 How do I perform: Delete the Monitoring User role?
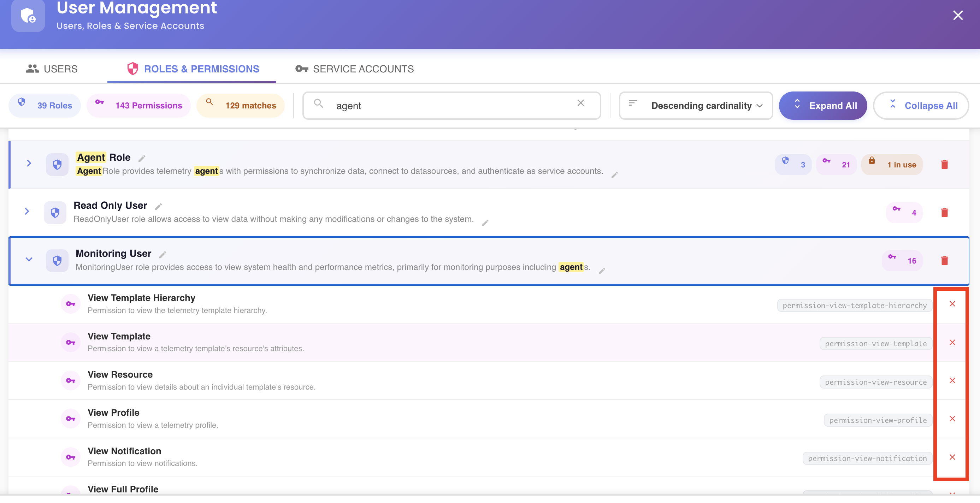[x=944, y=260]
